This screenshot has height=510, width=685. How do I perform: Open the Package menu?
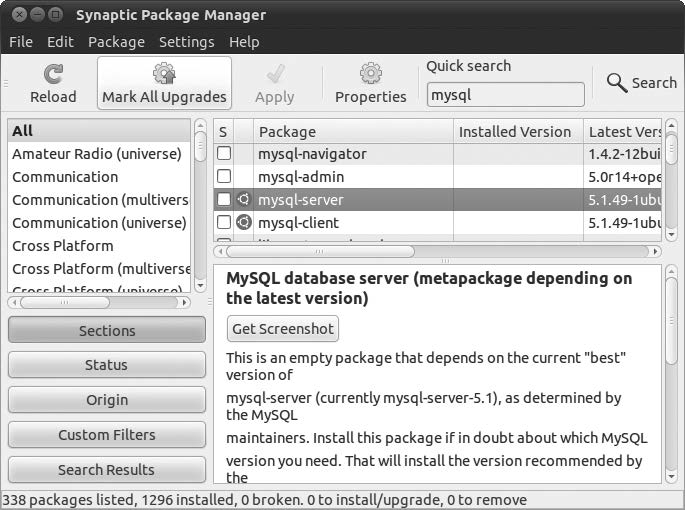click(116, 42)
